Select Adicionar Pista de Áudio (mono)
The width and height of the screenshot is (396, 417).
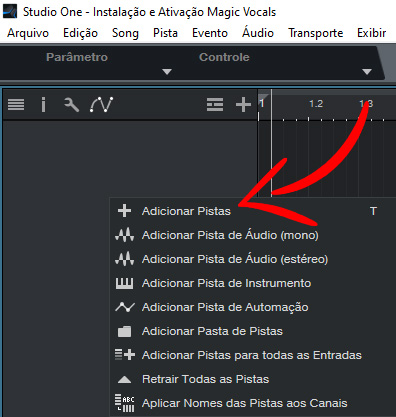pyautogui.click(x=253, y=235)
